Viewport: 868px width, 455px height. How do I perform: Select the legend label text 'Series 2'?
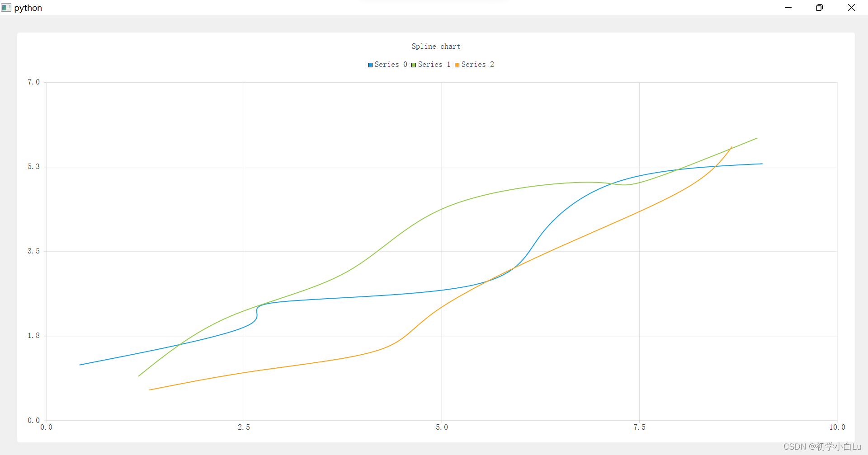(478, 65)
